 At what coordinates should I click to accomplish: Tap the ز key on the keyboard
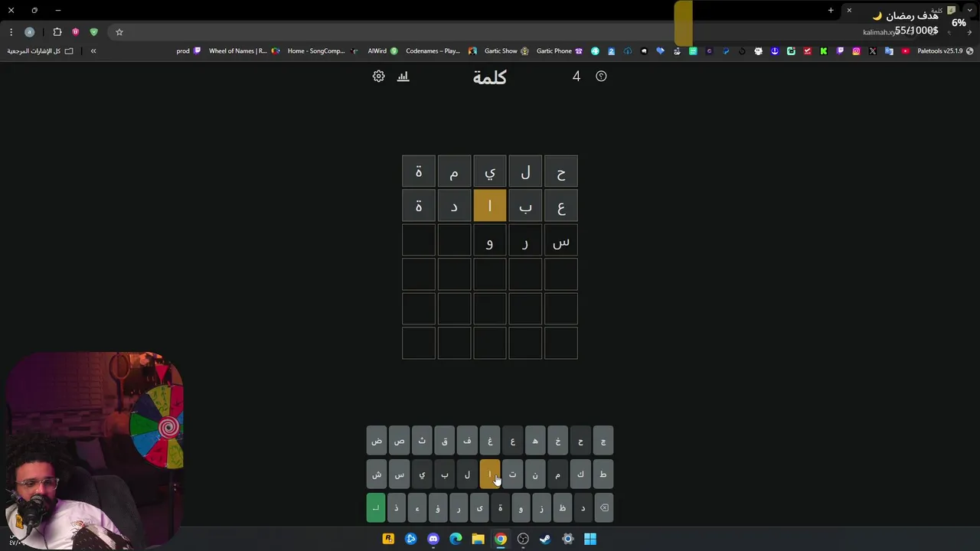541,508
